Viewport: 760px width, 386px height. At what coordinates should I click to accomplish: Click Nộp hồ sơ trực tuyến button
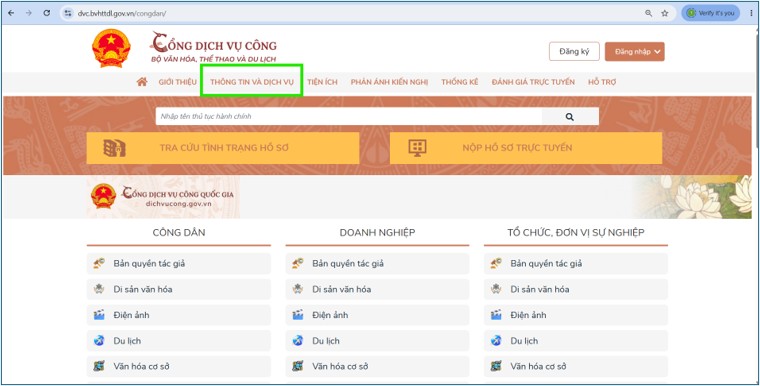(526, 148)
